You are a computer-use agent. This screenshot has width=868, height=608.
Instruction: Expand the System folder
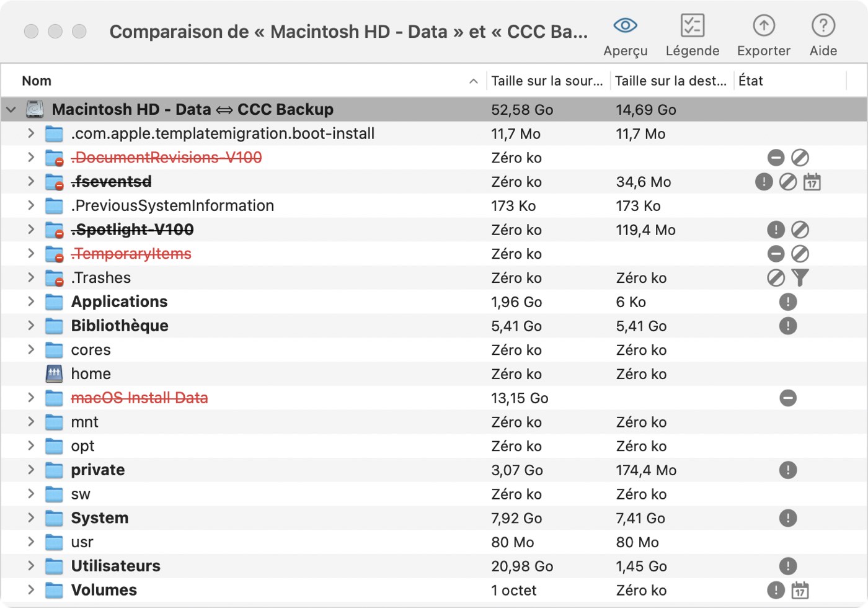(30, 518)
